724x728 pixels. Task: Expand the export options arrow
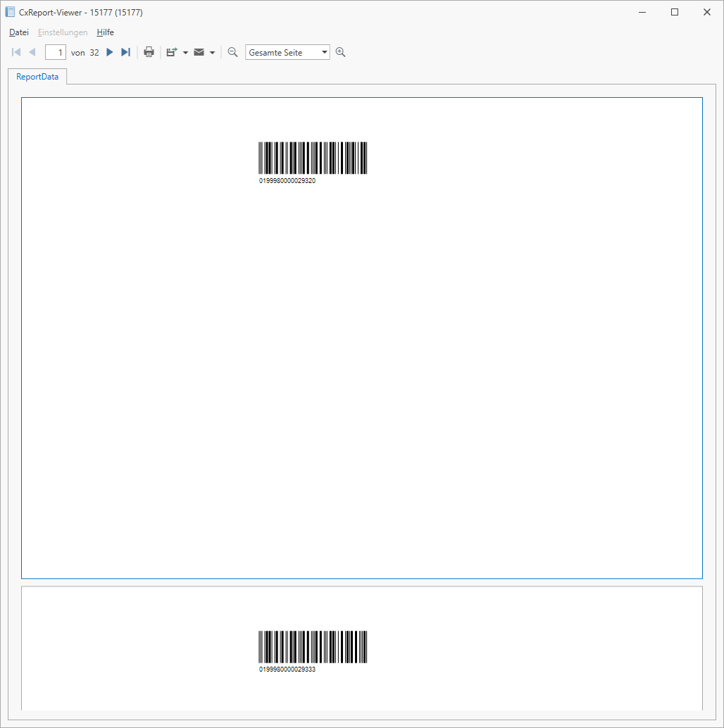185,53
